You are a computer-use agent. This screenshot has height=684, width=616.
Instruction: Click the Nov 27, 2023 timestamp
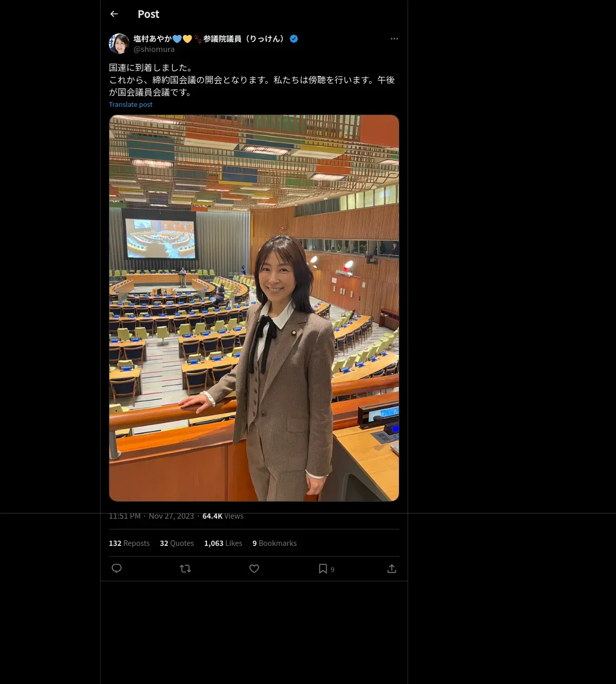[x=171, y=516]
